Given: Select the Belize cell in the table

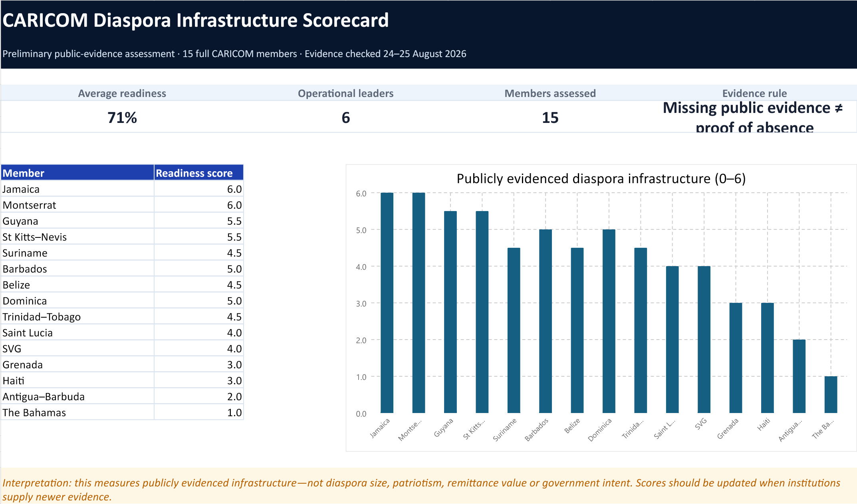Looking at the screenshot, I should [77, 285].
